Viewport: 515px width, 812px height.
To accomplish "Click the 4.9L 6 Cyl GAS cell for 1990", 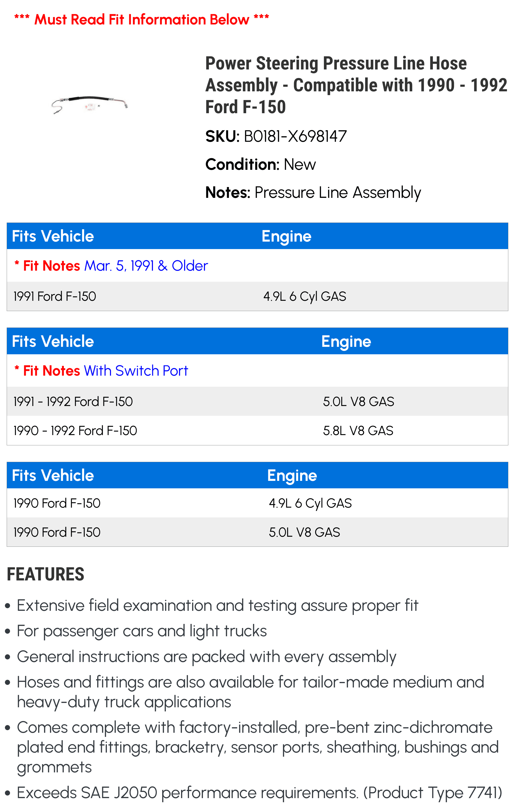I will coord(310,503).
